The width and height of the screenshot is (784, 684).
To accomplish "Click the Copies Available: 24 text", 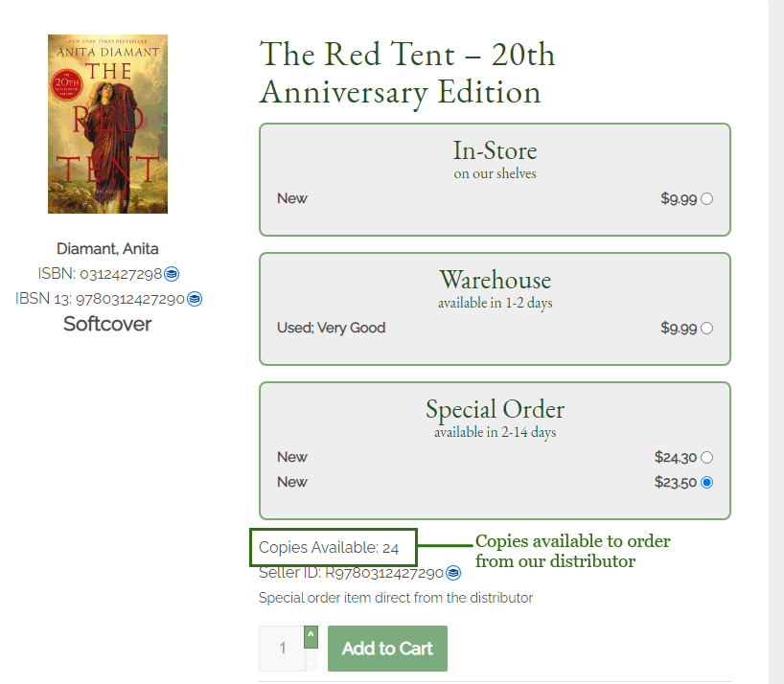I will point(329,548).
